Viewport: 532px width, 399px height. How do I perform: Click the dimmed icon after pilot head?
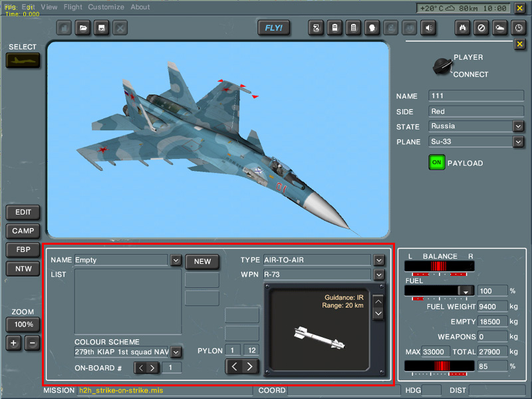(391, 28)
